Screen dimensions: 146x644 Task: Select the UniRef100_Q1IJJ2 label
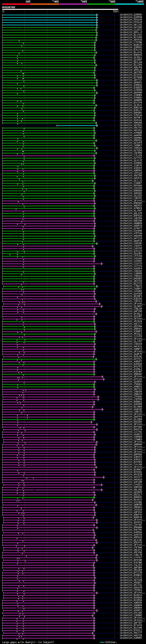pos(131,180)
